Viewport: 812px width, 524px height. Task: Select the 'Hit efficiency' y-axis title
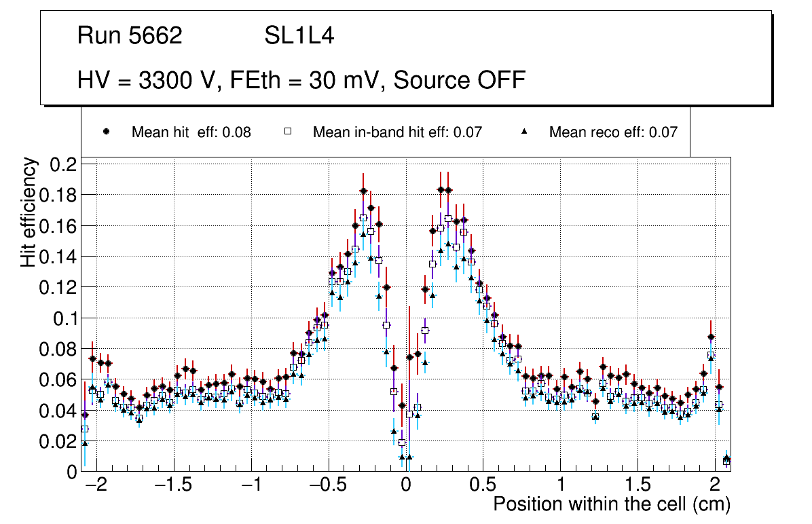[x=29, y=212]
